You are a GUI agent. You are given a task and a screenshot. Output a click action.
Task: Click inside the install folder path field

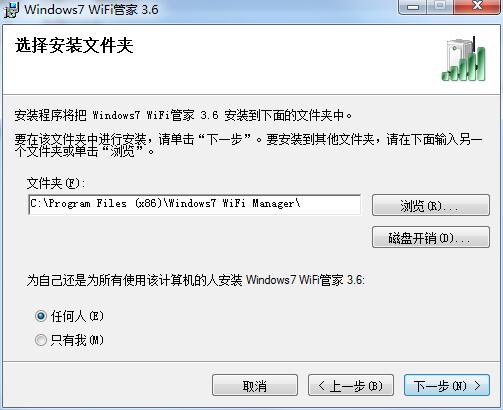click(195, 204)
